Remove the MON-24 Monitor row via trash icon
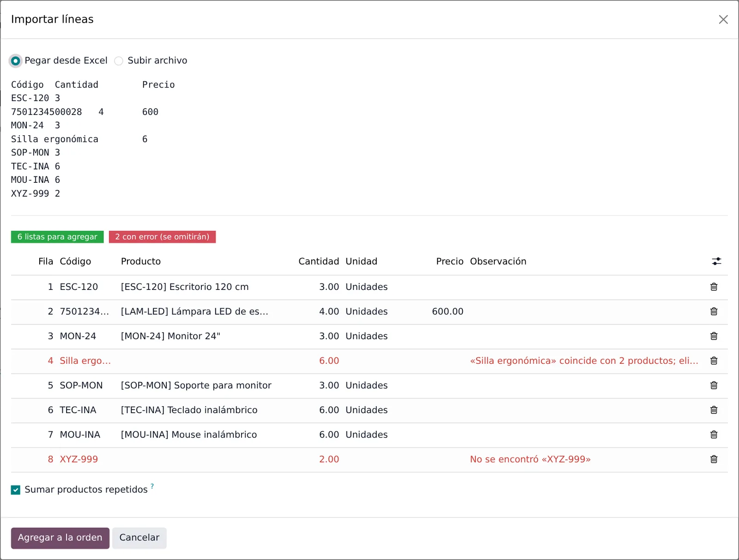This screenshot has height=560, width=739. pos(714,336)
